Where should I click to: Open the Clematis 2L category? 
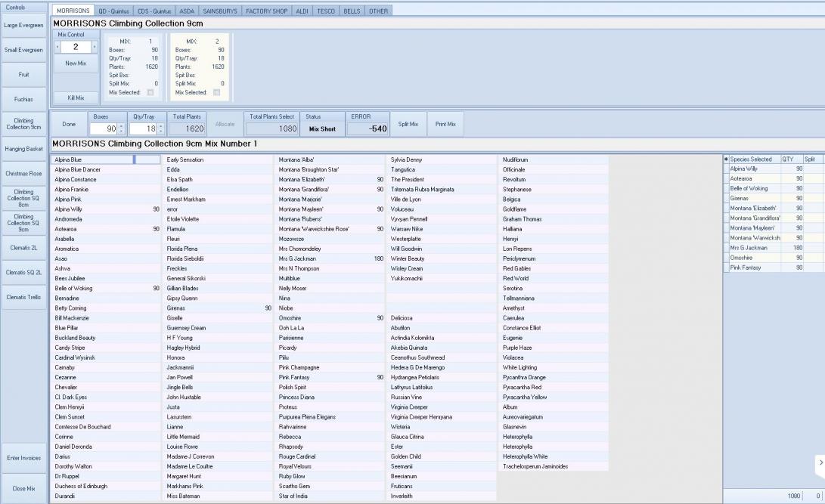[23, 248]
